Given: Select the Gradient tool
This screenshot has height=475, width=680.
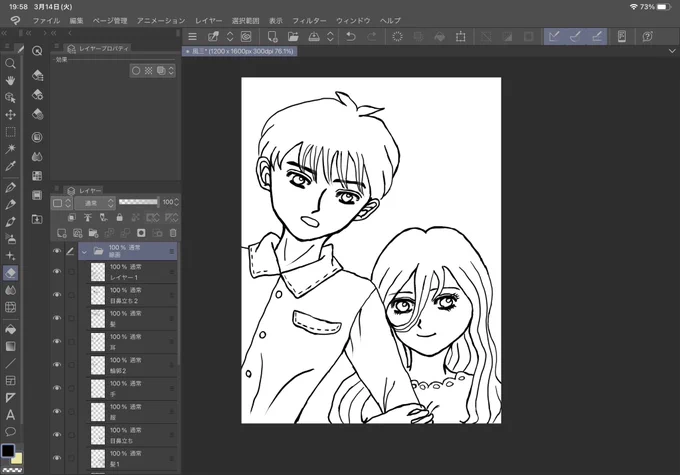Looking at the screenshot, I should [10, 346].
